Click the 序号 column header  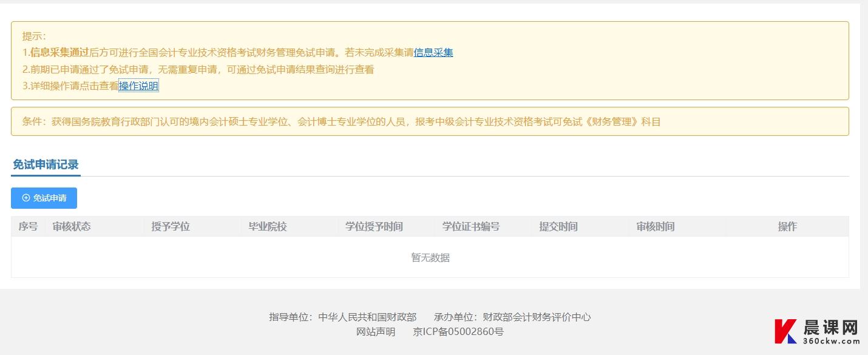(28, 226)
